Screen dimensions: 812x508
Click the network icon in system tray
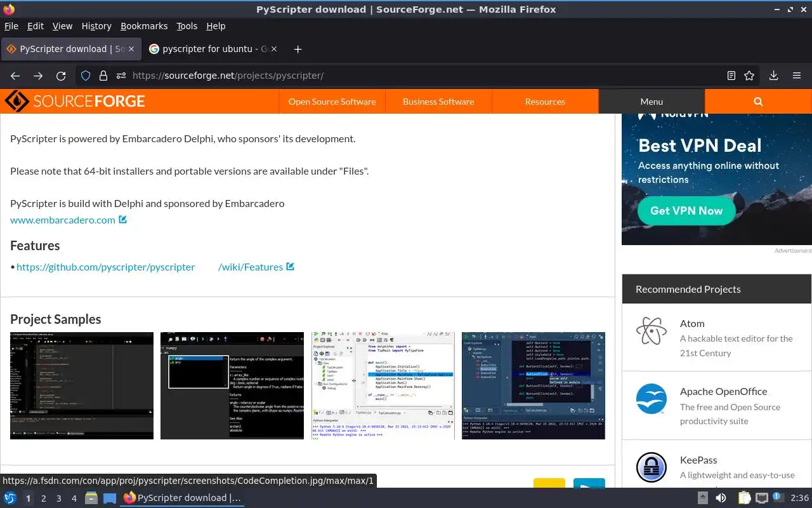pyautogui.click(x=762, y=498)
